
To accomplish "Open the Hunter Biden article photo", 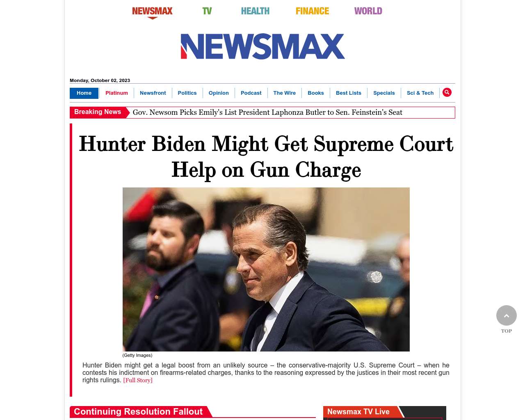I will (x=266, y=269).
